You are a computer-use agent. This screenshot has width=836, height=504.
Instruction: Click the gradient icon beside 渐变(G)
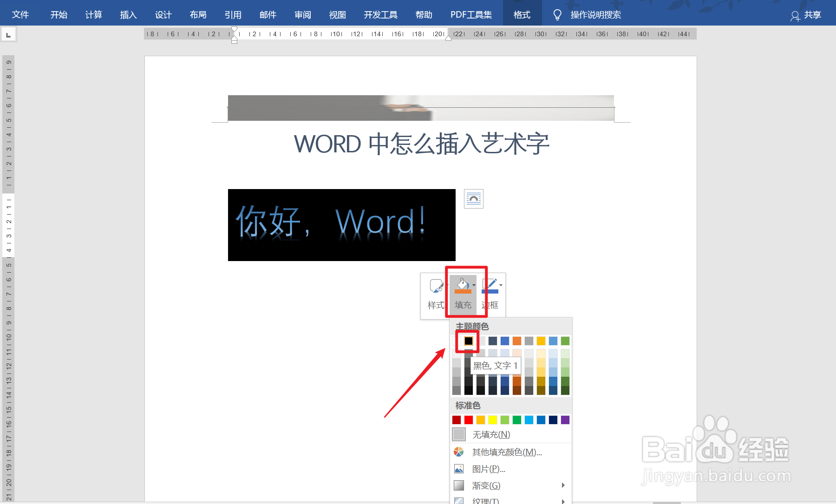coord(459,485)
